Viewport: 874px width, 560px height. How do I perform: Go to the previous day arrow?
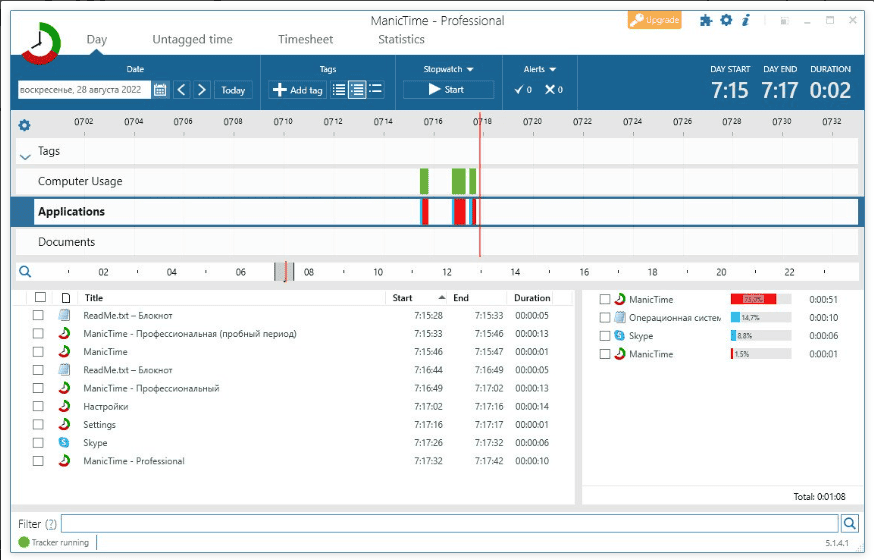tap(182, 90)
